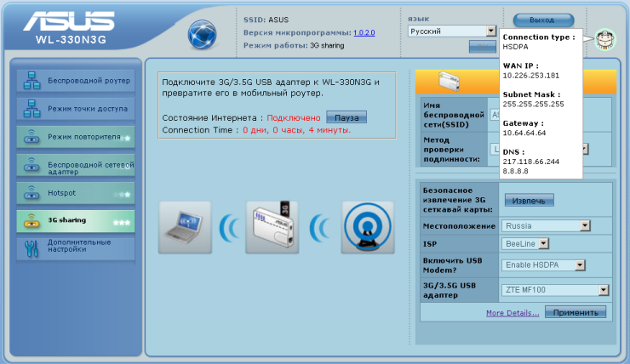Open firmware version link 1.0.2.0
Screen dimensions: 630x364
364,33
